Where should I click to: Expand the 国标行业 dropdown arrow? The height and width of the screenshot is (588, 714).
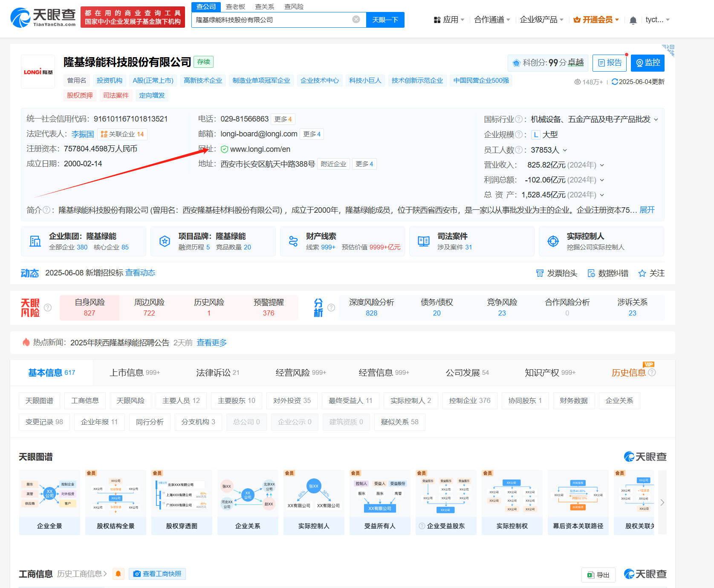(x=656, y=119)
